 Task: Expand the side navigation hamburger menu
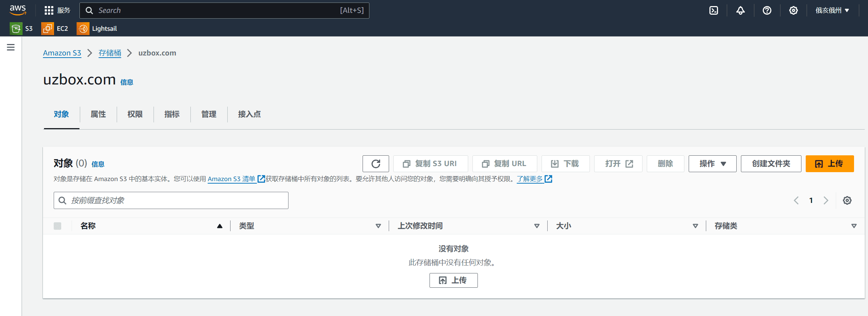click(x=11, y=47)
